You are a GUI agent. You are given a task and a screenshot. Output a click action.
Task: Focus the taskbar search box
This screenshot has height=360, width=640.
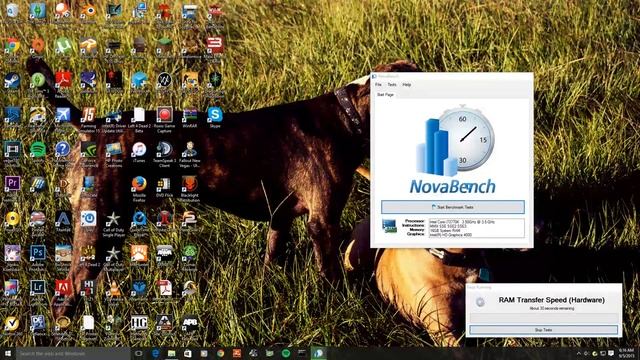point(73,353)
